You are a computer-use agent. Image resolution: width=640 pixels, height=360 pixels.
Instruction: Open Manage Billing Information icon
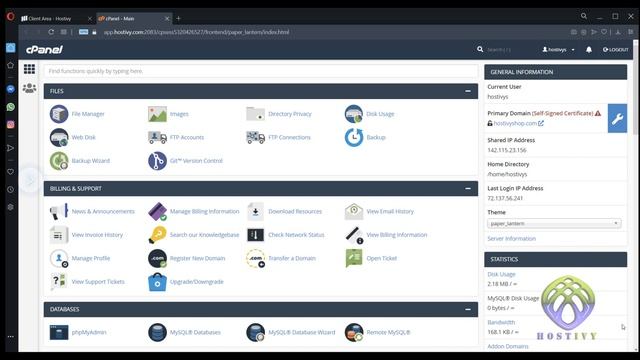pos(157,211)
